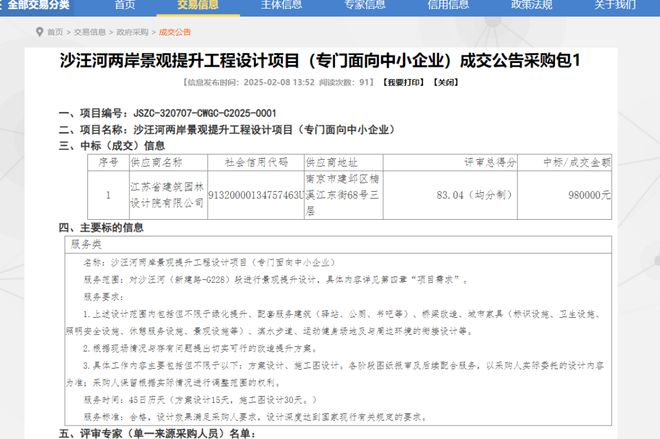Screen dimensions: 660x439
Task: Go to the 首页 nav tab
Action: point(125,5)
